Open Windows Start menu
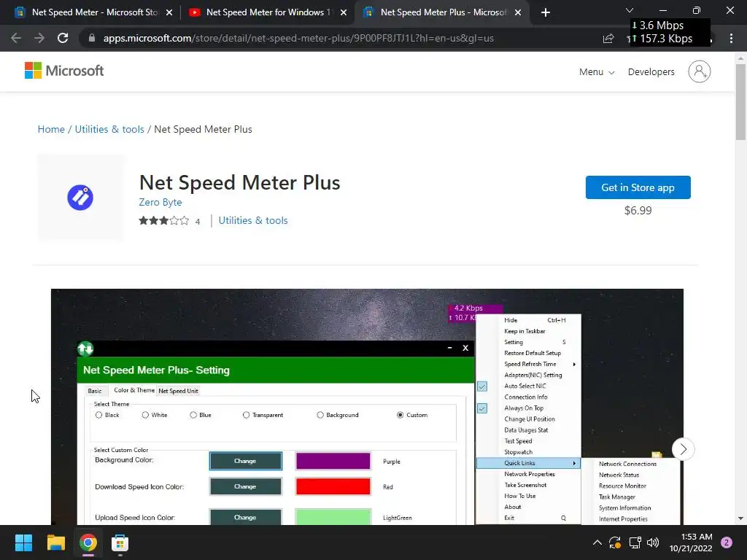The height and width of the screenshot is (560, 747). 23,542
